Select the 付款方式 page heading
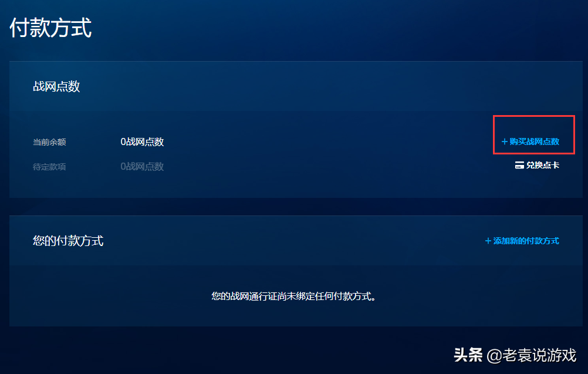Image resolution: width=588 pixels, height=374 pixels. pyautogui.click(x=50, y=28)
